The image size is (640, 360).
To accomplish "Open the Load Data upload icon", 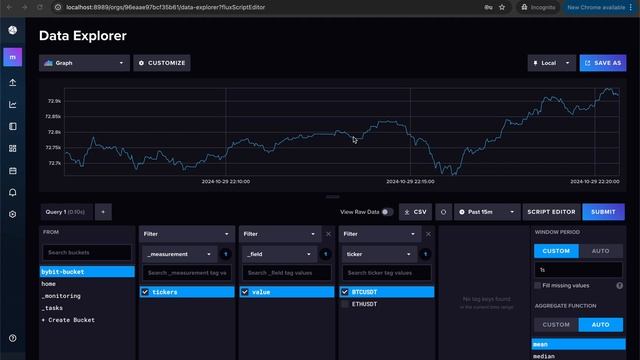I will click(x=13, y=82).
